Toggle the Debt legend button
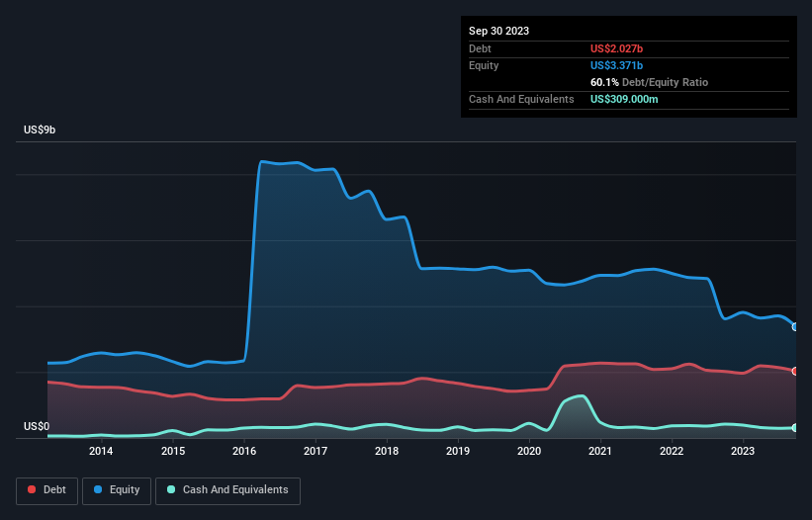Image resolution: width=812 pixels, height=520 pixels. click(x=47, y=490)
